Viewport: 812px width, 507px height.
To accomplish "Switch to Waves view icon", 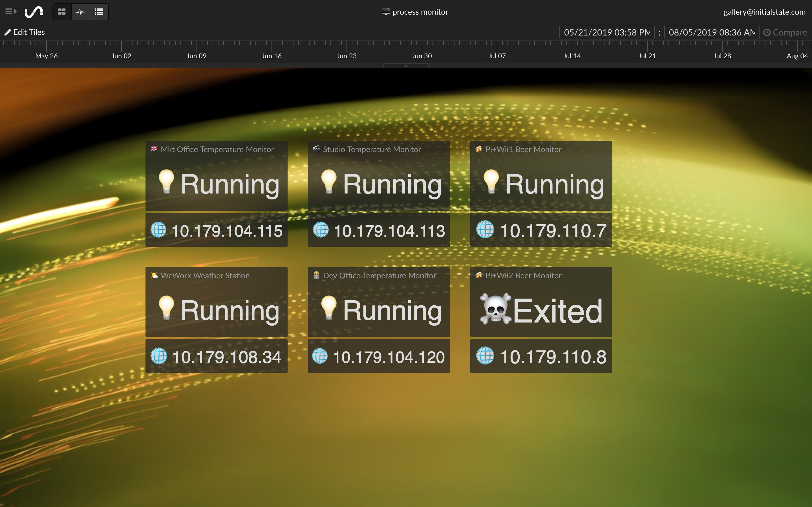I will (81, 12).
